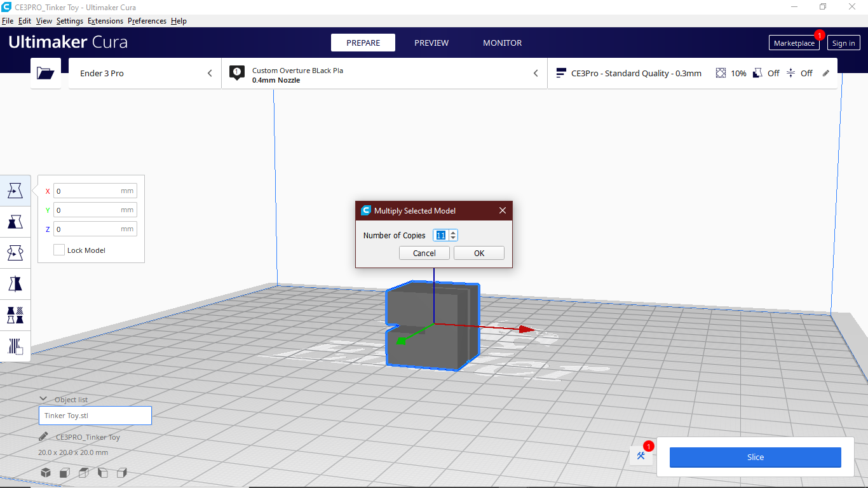Click the Z position input field
Screen dimensions: 868x488
95,229
